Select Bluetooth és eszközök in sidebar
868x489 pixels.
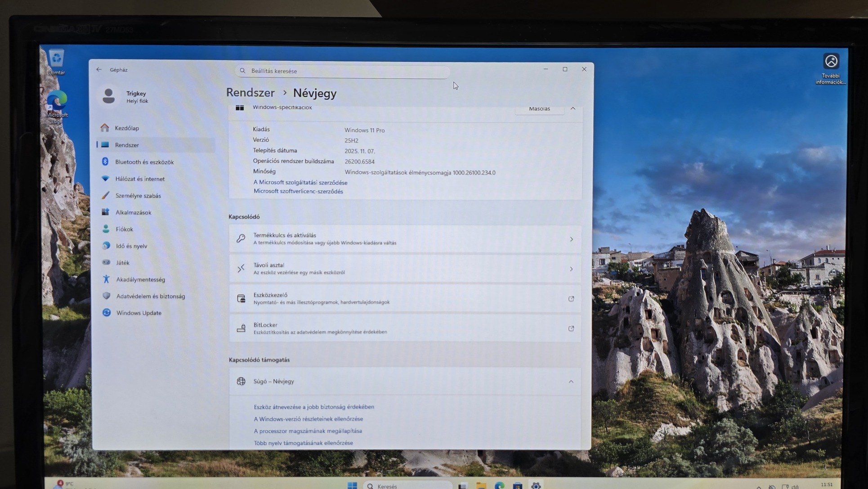144,162
